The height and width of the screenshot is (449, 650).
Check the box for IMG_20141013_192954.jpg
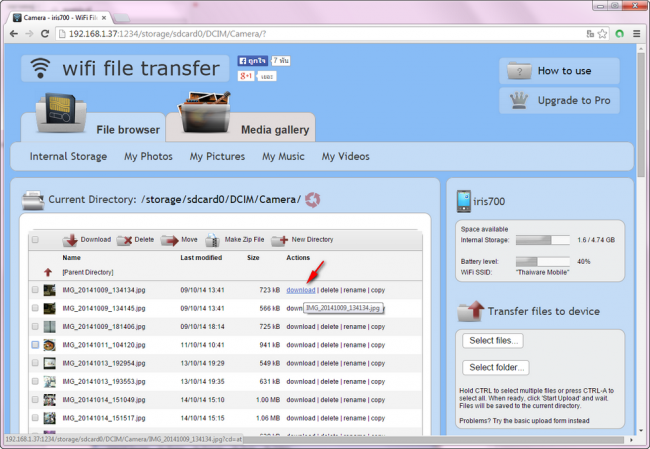pyautogui.click(x=35, y=363)
